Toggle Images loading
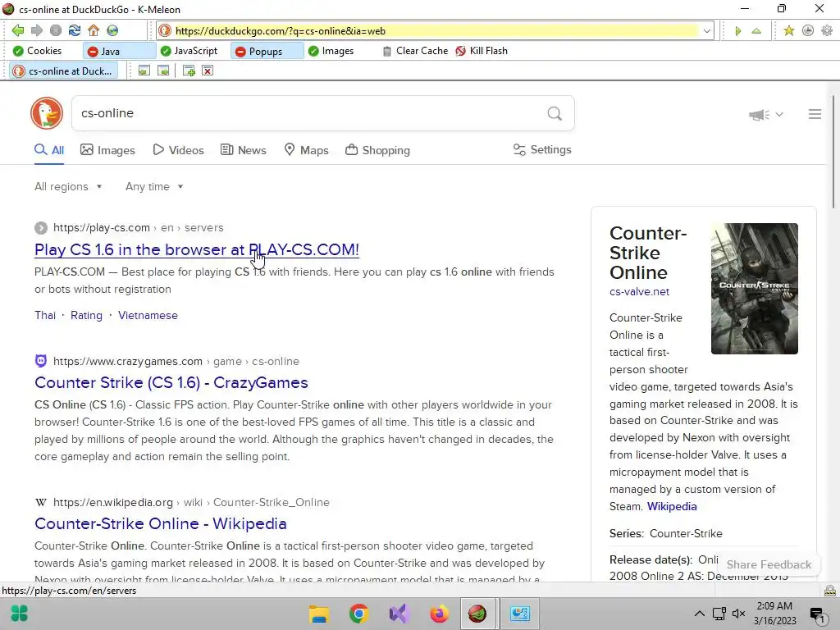 click(x=331, y=51)
